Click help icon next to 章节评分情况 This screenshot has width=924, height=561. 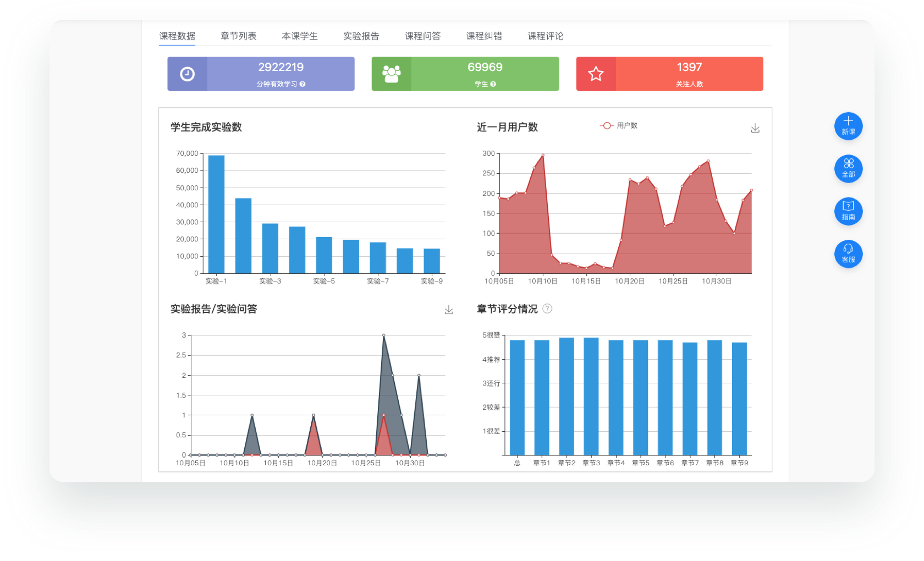pos(547,309)
